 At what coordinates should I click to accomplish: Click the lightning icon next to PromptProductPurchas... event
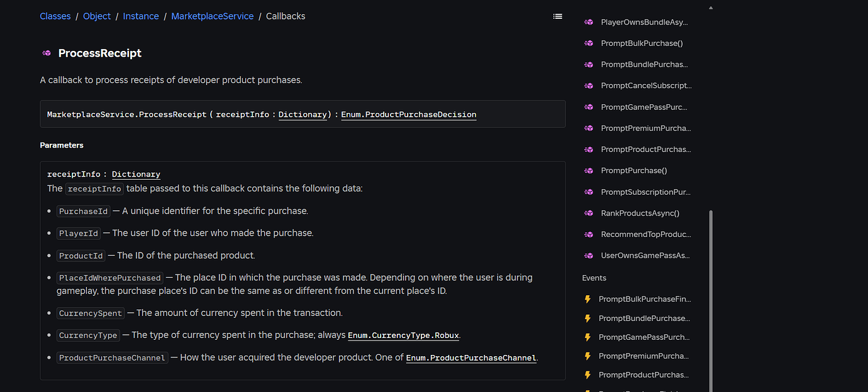587,375
